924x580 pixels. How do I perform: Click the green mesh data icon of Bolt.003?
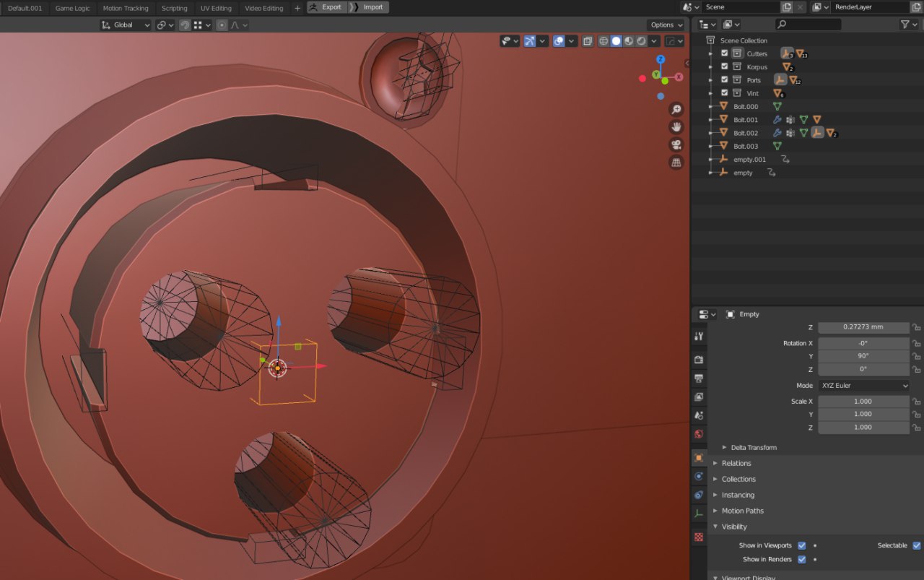point(777,146)
